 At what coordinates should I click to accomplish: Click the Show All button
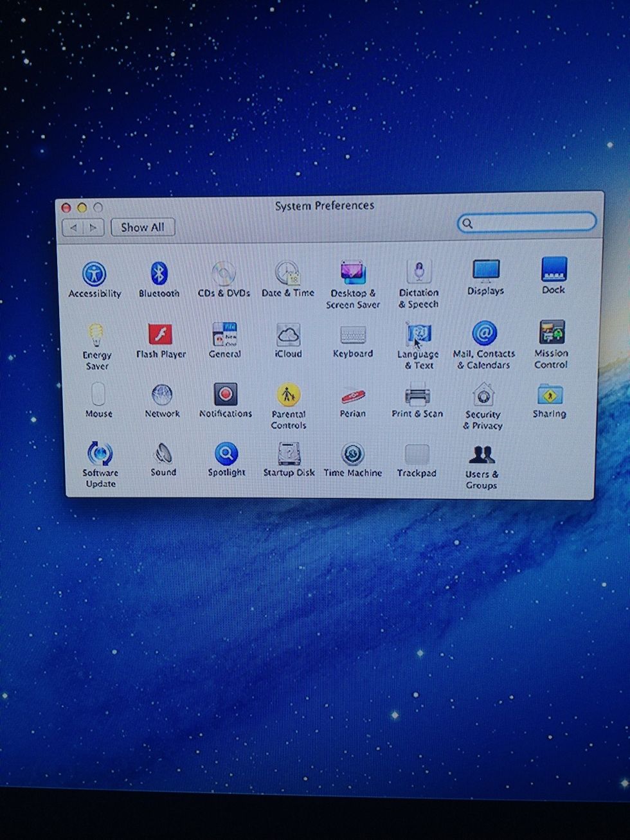tap(142, 228)
